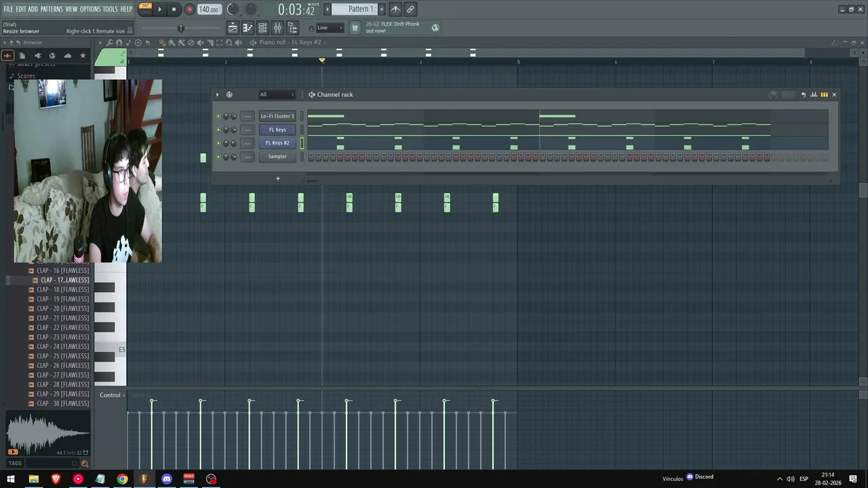This screenshot has width=868, height=488.
Task: Open the Piano roll view icon
Action: click(x=248, y=28)
